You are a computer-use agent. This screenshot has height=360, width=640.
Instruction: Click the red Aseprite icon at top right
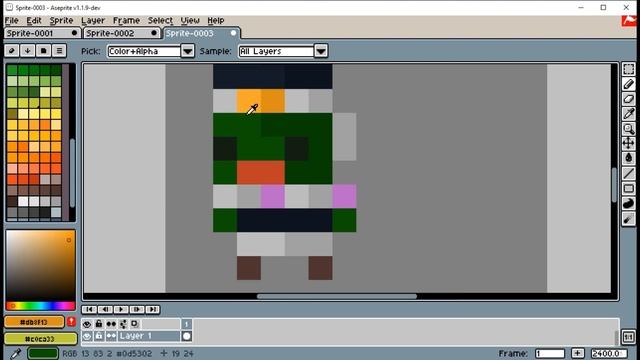[x=630, y=20]
